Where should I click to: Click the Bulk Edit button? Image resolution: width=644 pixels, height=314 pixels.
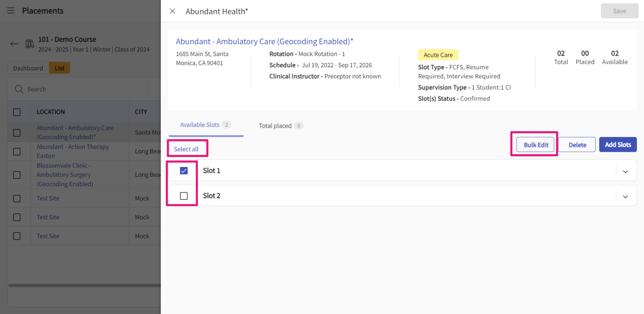tap(536, 145)
